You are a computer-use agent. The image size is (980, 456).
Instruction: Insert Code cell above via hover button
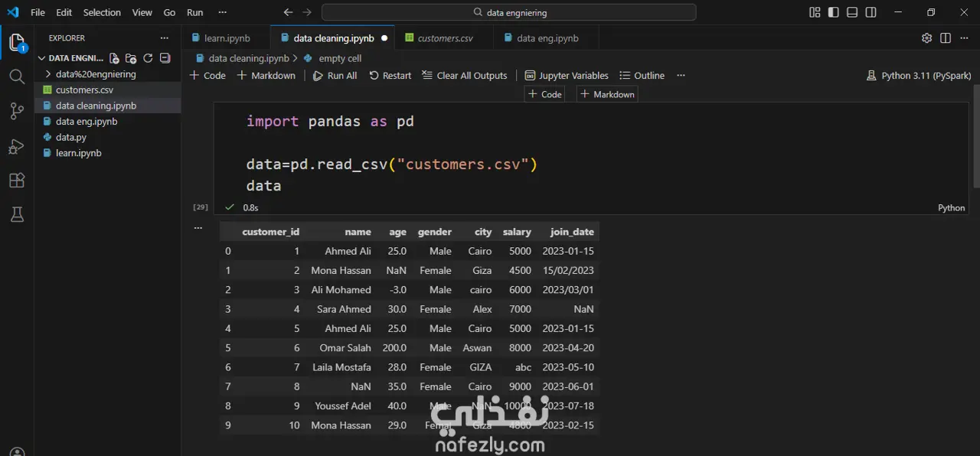click(545, 94)
